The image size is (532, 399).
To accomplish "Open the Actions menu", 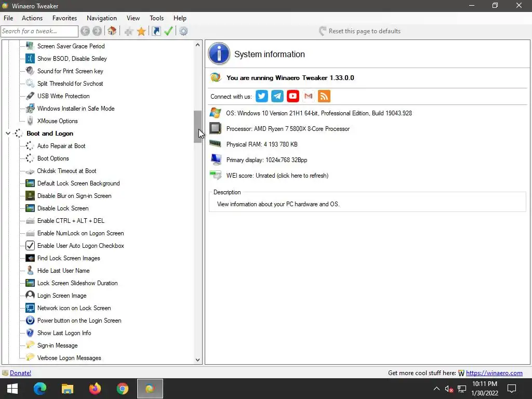I will [32, 18].
